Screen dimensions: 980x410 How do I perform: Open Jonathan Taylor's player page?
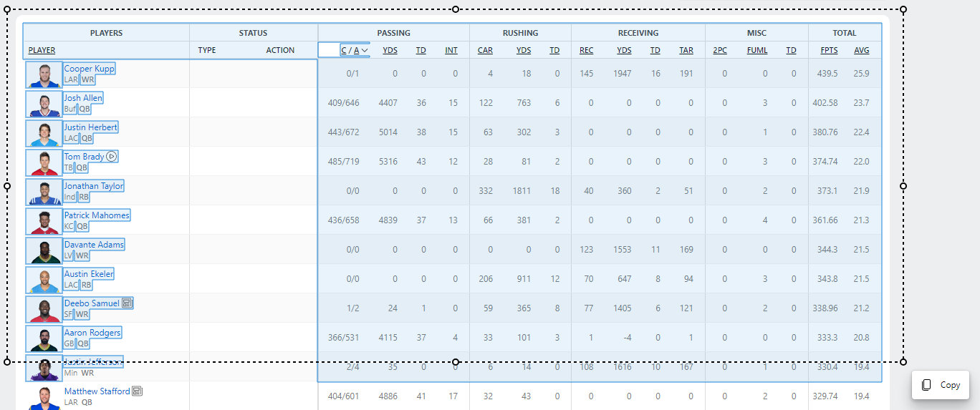tap(94, 186)
